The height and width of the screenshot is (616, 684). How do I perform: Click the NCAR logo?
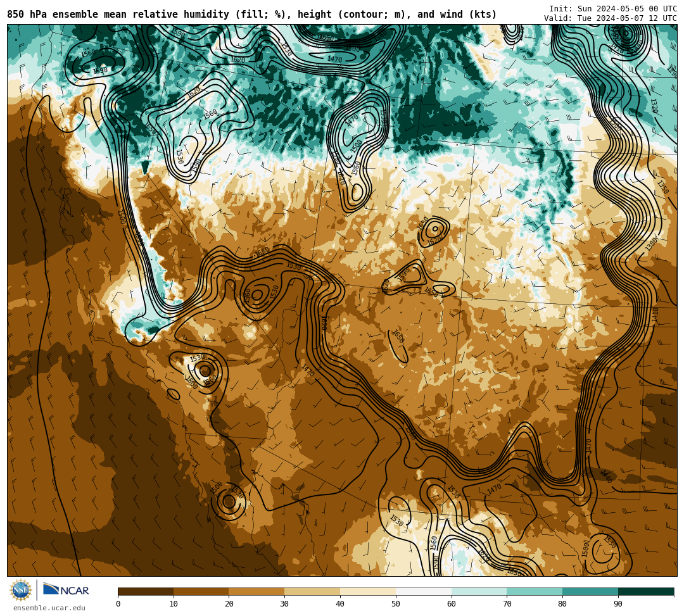tap(66, 590)
